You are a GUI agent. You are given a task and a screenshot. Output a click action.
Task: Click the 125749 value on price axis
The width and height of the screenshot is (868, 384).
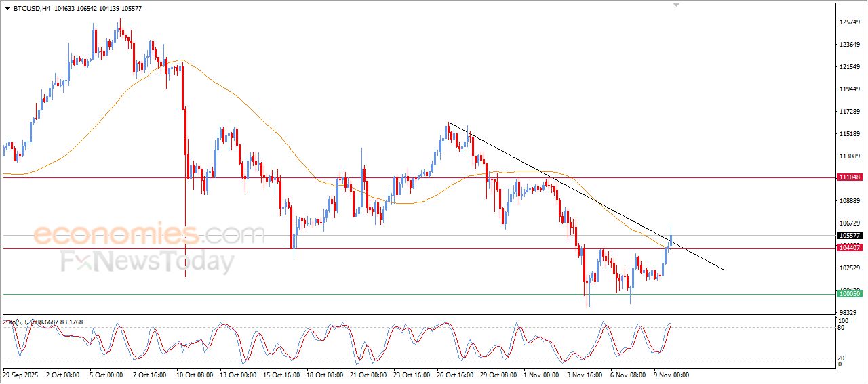click(850, 22)
